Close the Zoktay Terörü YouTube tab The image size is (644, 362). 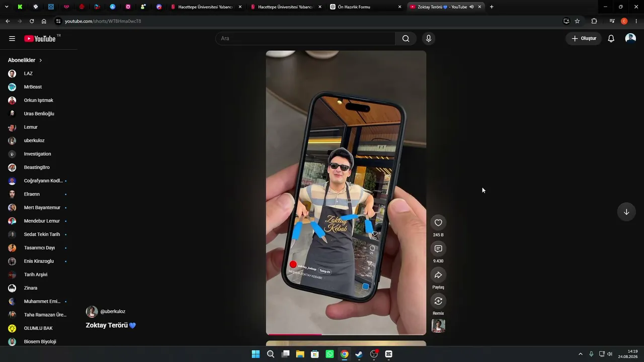479,7
